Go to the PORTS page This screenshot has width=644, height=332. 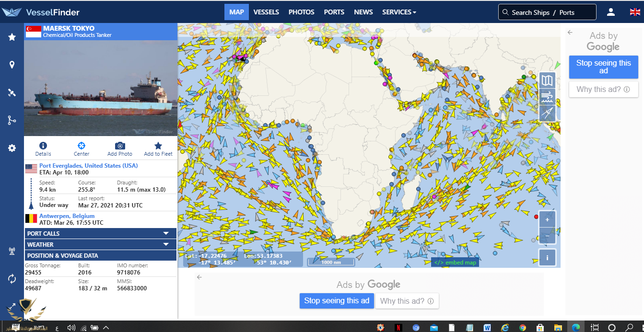(334, 12)
